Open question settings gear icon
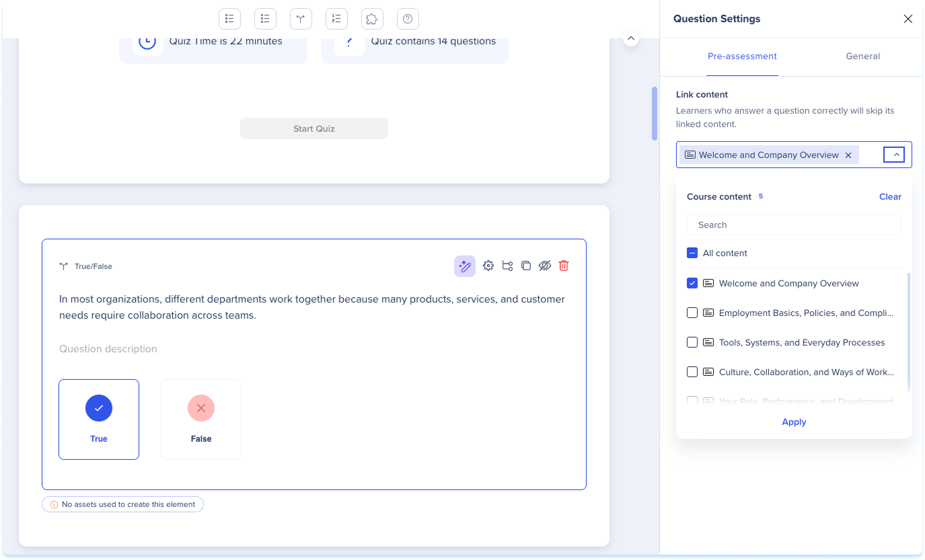This screenshot has height=560, width=925. tap(488, 266)
